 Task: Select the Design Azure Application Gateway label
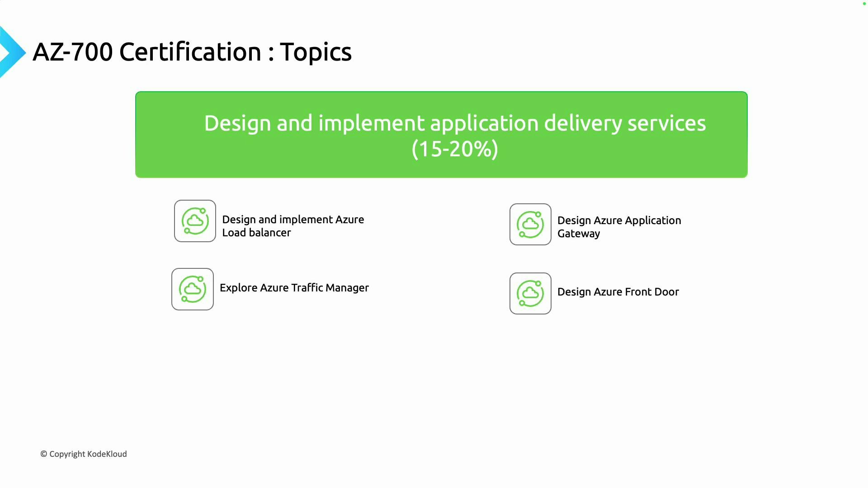(x=619, y=227)
